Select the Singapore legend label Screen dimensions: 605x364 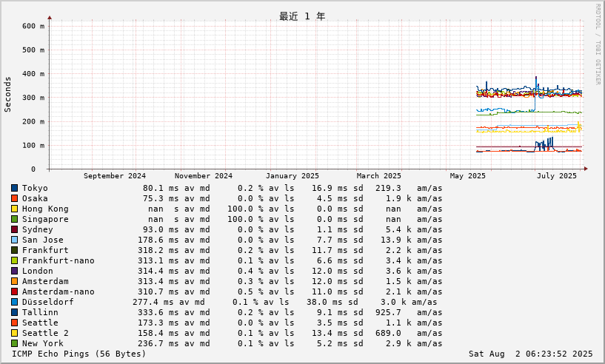[x=45, y=220]
